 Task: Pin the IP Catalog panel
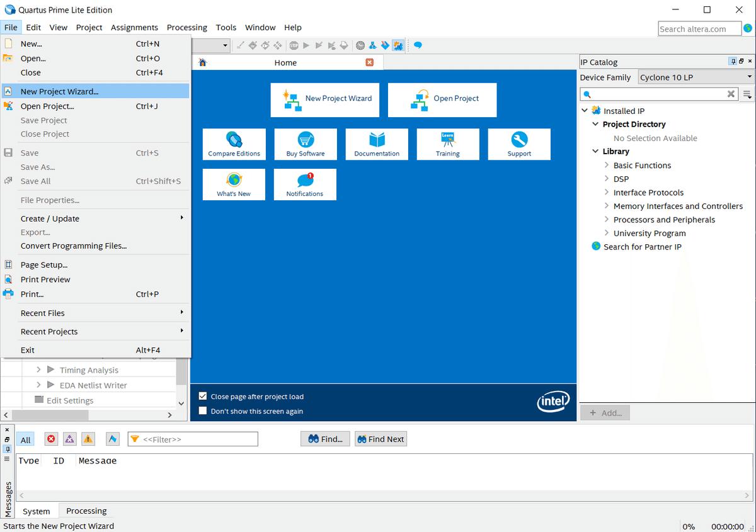[733, 61]
